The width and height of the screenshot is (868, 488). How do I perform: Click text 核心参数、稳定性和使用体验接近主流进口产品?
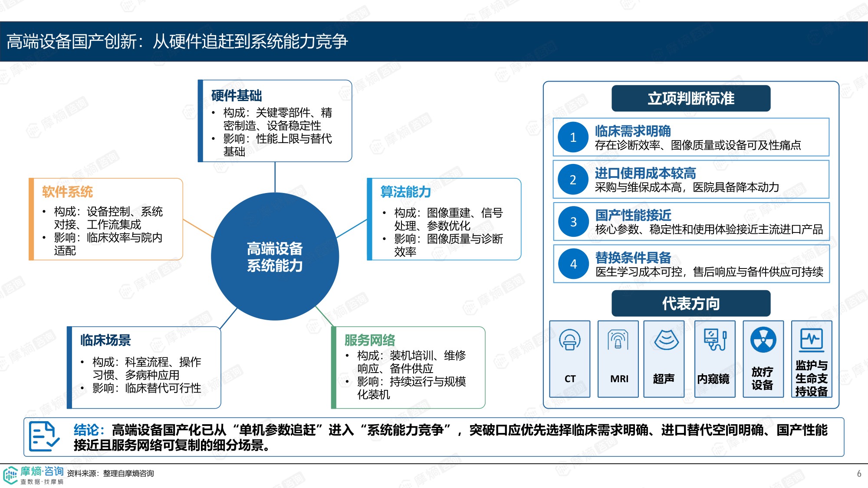[709, 229]
